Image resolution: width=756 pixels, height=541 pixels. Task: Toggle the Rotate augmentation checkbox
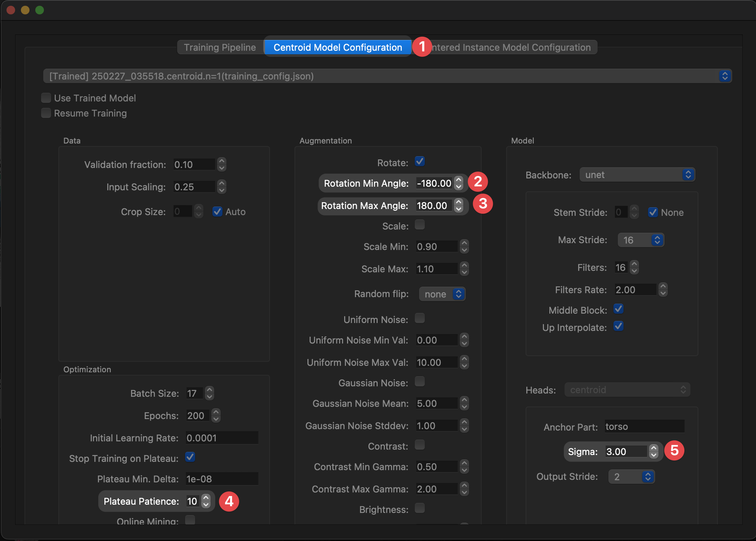[420, 162]
